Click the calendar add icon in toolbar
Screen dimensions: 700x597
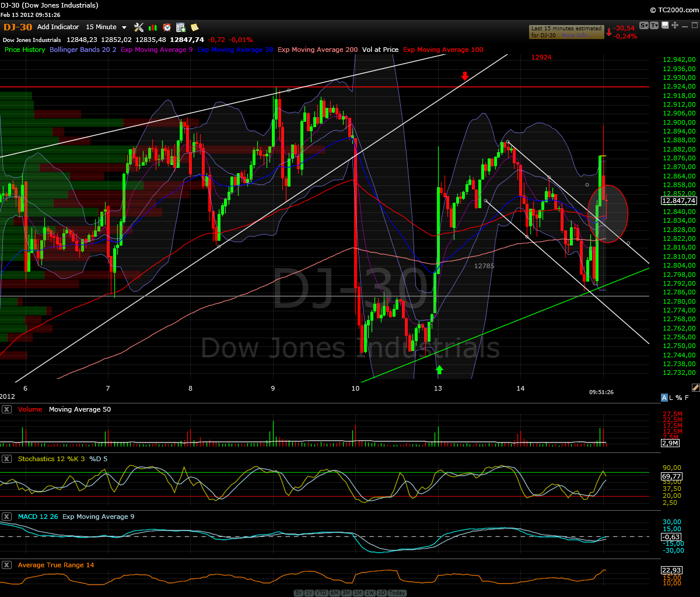[181, 27]
